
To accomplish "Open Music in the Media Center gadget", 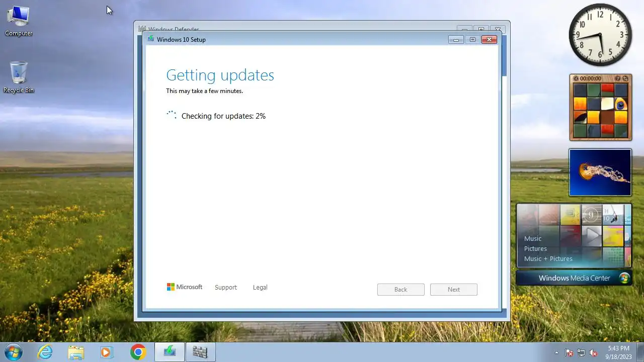I will [533, 239].
